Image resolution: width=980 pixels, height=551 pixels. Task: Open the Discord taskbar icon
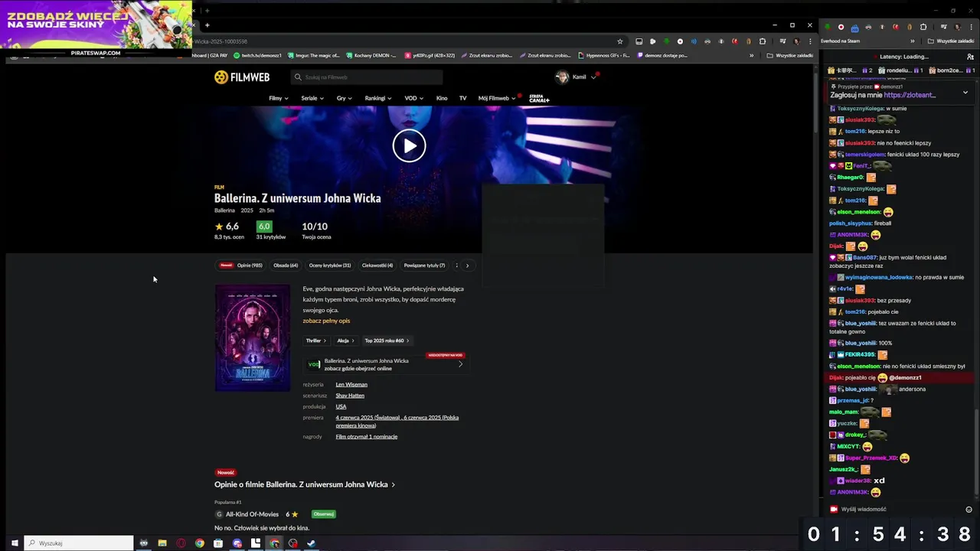[x=237, y=543]
